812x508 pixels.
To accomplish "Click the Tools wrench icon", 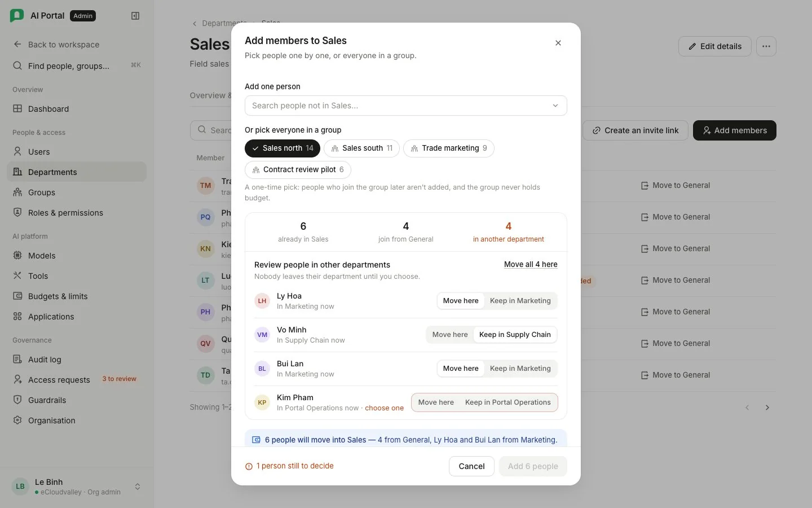I will pyautogui.click(x=17, y=276).
